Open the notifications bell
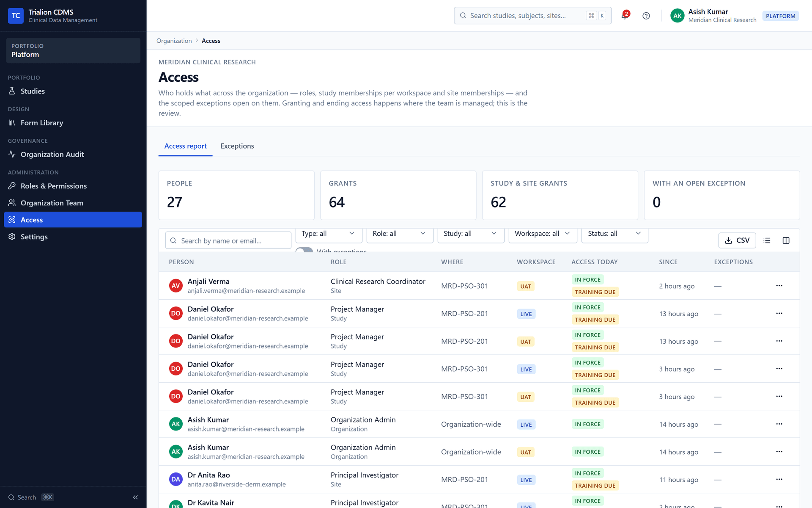This screenshot has width=812, height=508. pyautogui.click(x=625, y=16)
